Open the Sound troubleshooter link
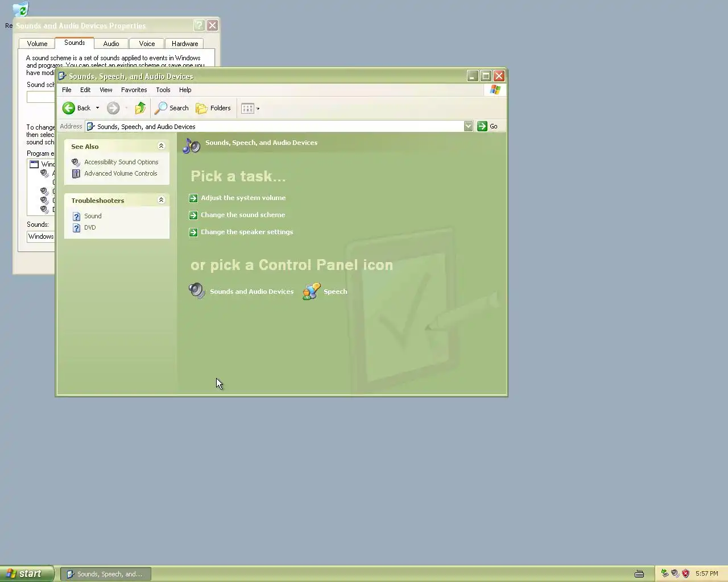This screenshot has height=582, width=728. coord(93,216)
